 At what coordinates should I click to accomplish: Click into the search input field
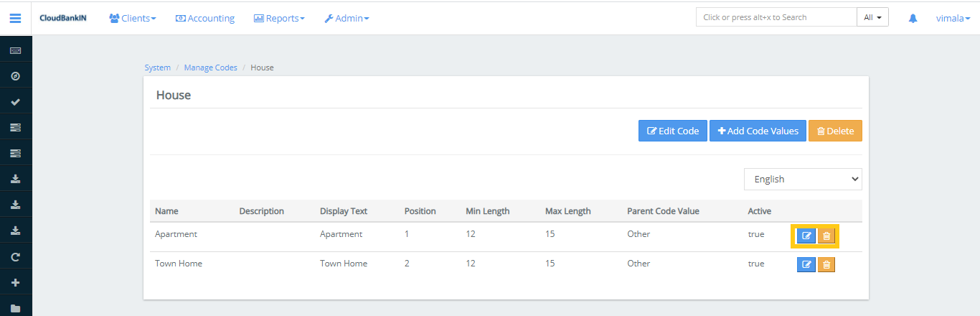776,17
